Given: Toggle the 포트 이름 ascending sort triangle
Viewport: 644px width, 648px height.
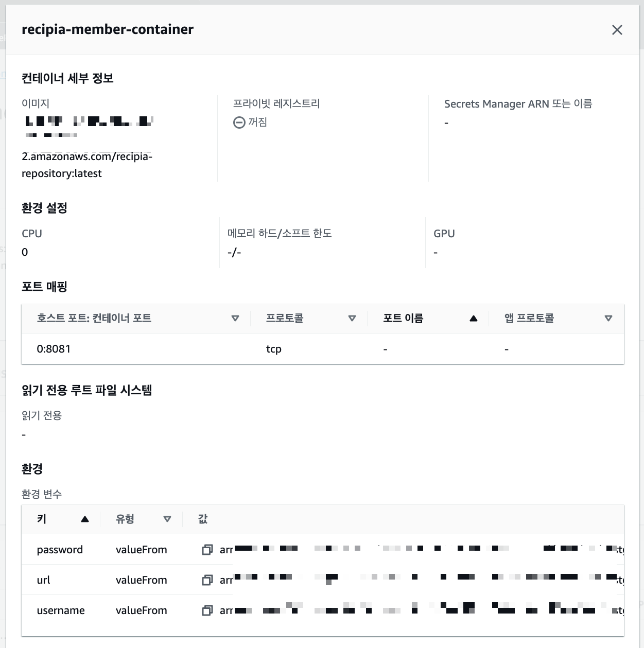Looking at the screenshot, I should coord(473,318).
